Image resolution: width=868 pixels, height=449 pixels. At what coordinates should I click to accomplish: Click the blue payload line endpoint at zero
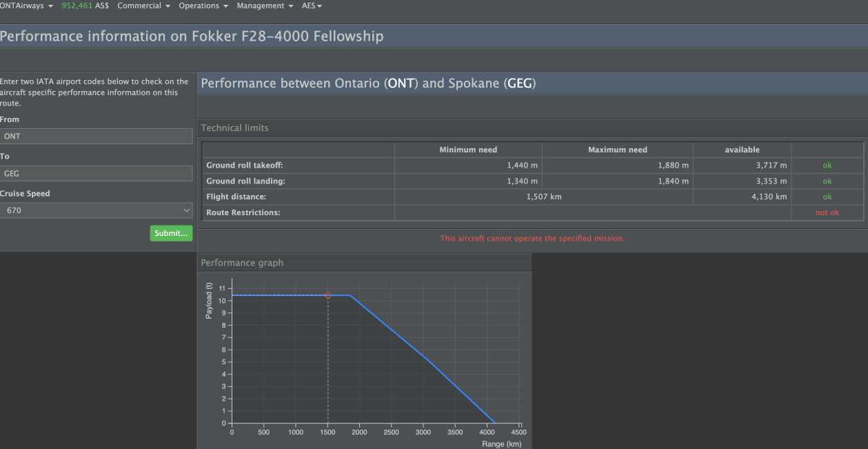click(494, 423)
